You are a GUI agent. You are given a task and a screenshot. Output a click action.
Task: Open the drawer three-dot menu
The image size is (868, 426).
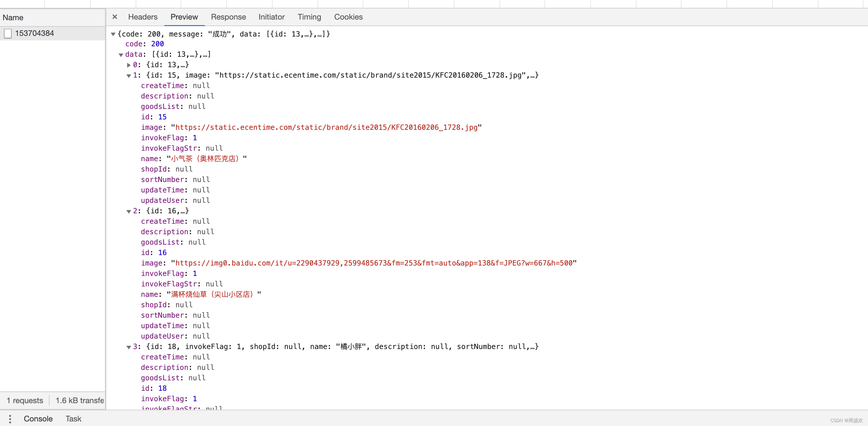point(10,419)
